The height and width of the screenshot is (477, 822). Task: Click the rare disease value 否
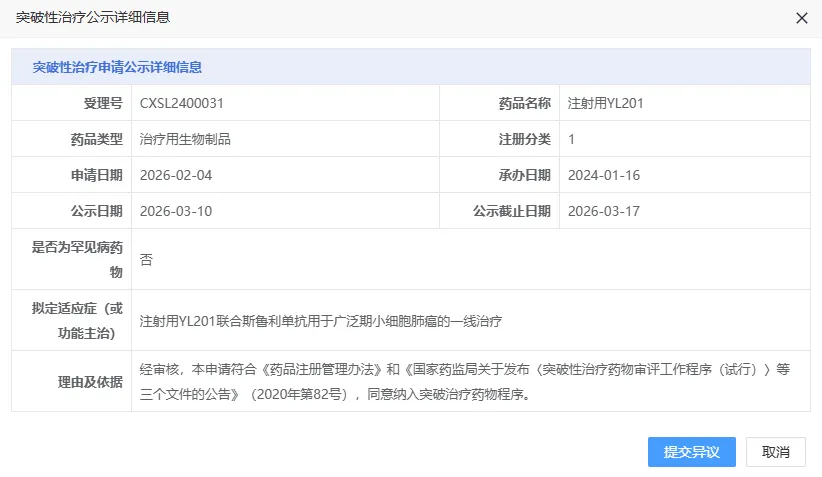coord(146,259)
